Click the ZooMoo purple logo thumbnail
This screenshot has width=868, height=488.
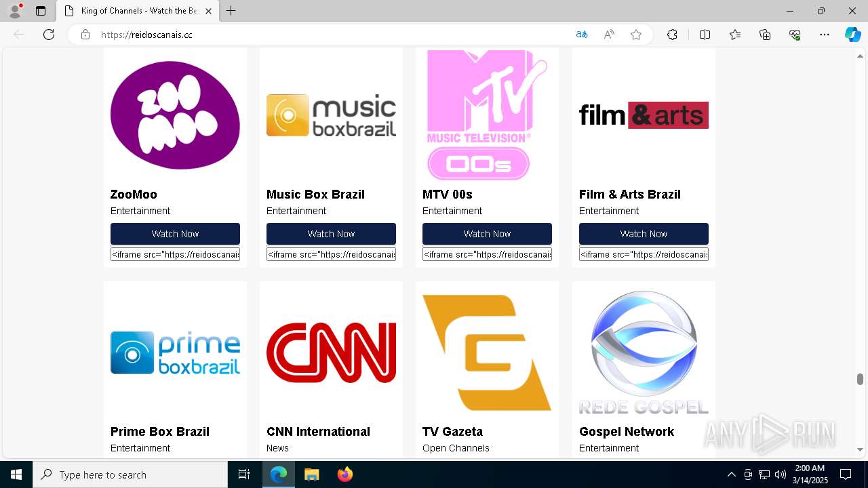click(175, 115)
